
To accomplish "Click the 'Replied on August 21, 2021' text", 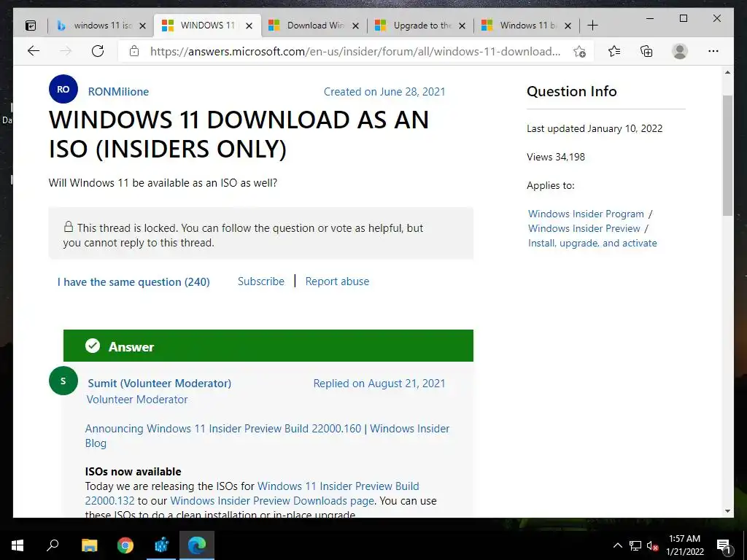I will (x=379, y=384).
